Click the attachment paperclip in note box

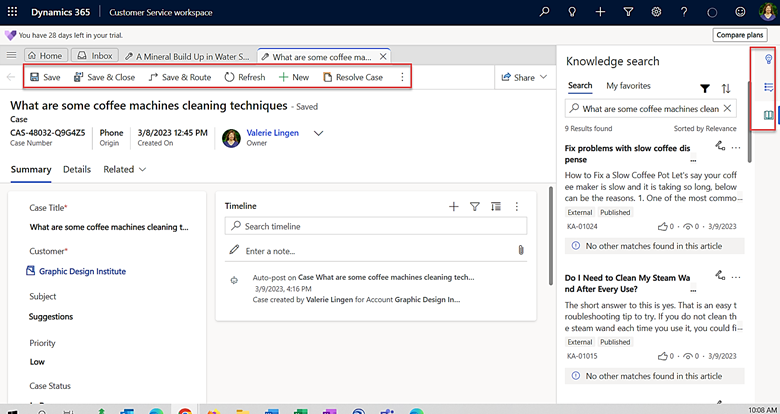click(x=521, y=250)
